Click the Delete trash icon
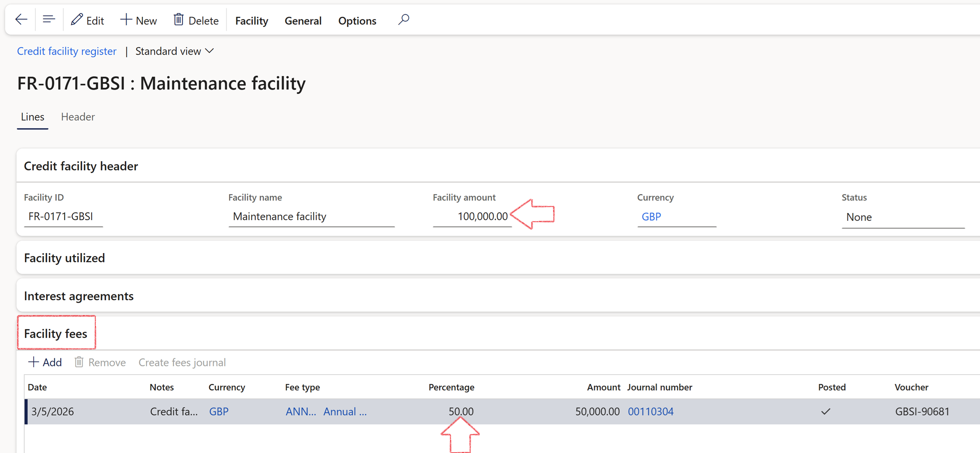The width and height of the screenshot is (980, 453). point(178,19)
